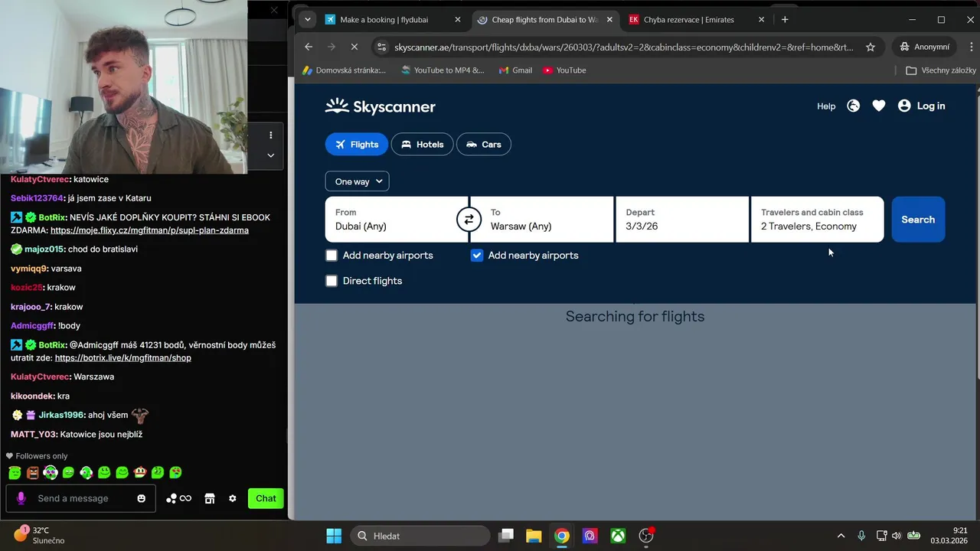980x551 pixels.
Task: Stop loading the page
Action: [x=354, y=47]
